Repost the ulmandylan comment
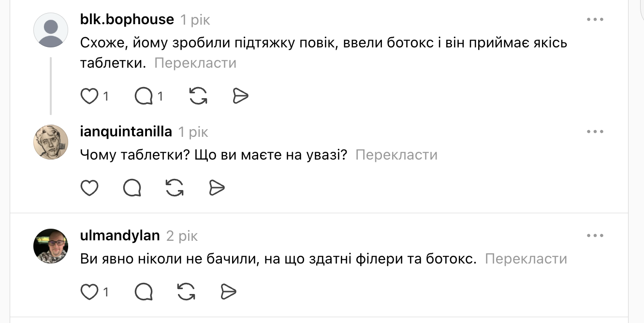644x323 pixels. [x=187, y=292]
